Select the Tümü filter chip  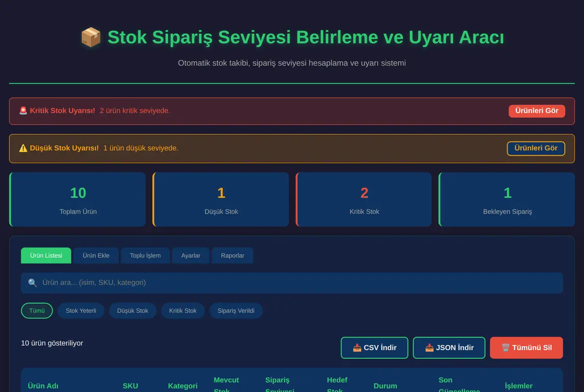37,311
